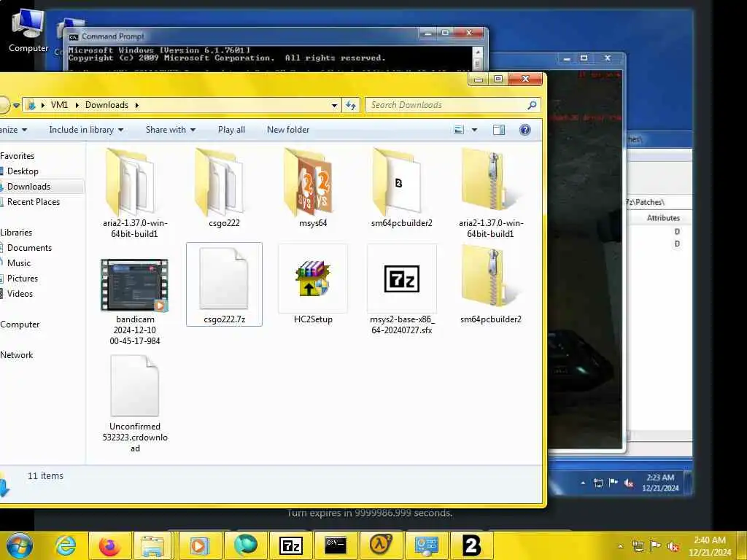Click the Attributes column header in background window

[x=663, y=218]
